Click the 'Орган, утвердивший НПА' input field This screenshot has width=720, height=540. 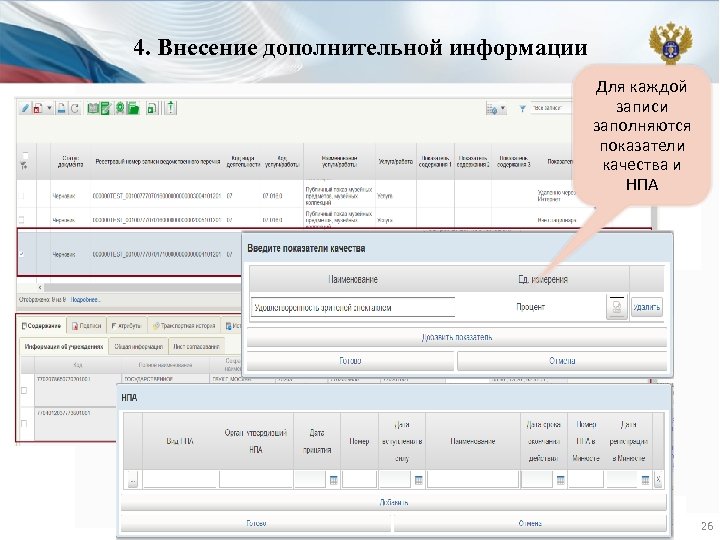coord(256,479)
